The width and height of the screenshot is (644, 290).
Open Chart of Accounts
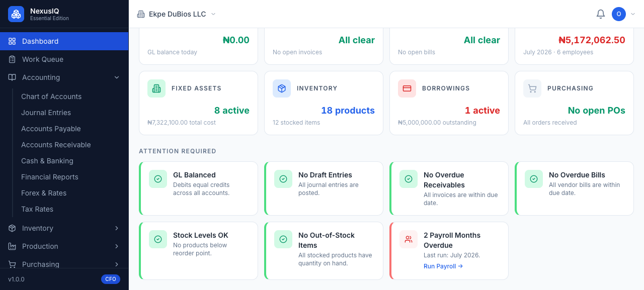51,96
